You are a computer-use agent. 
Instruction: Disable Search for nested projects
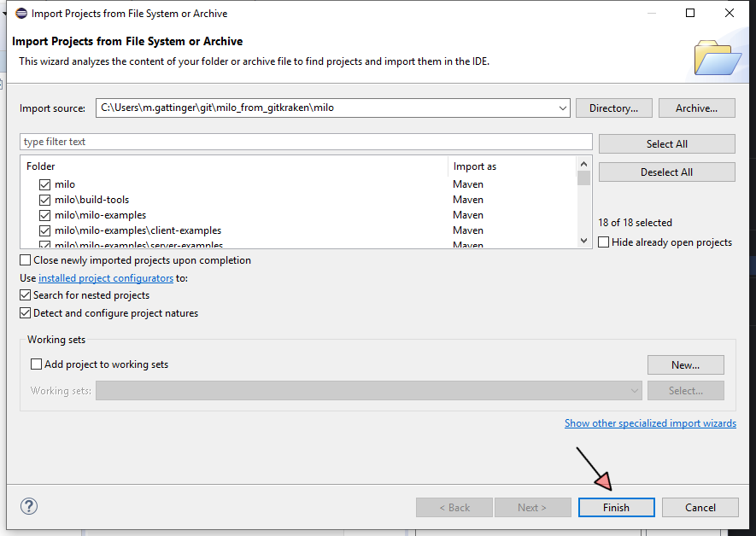[26, 295]
